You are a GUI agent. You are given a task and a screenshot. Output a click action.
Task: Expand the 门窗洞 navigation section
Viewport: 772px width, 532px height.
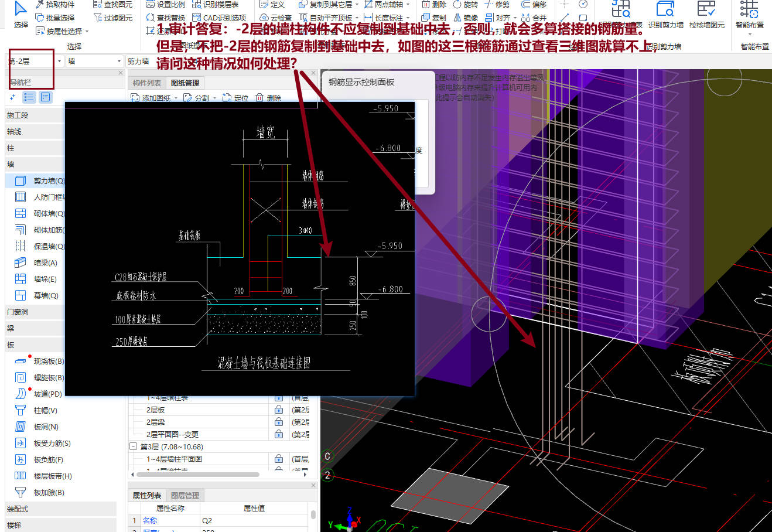33,312
